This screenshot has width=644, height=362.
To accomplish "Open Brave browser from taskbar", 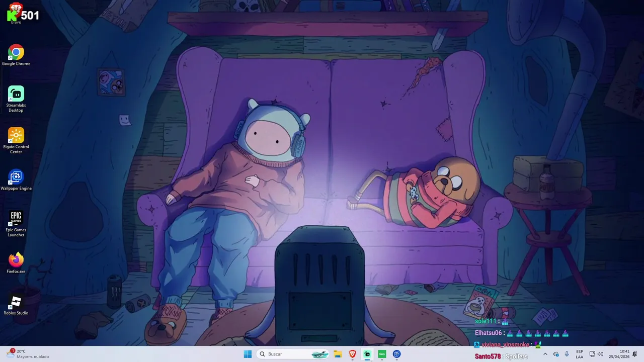I will point(352,354).
